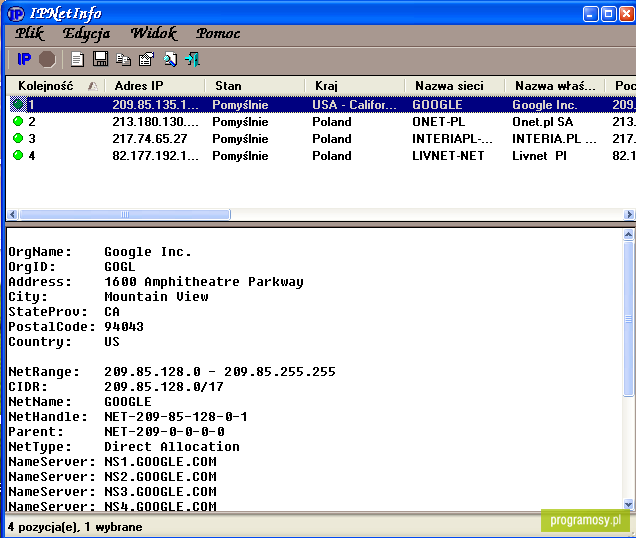Click the INTERIA.PL ... owner cell
The height and width of the screenshot is (538, 636).
point(554,139)
